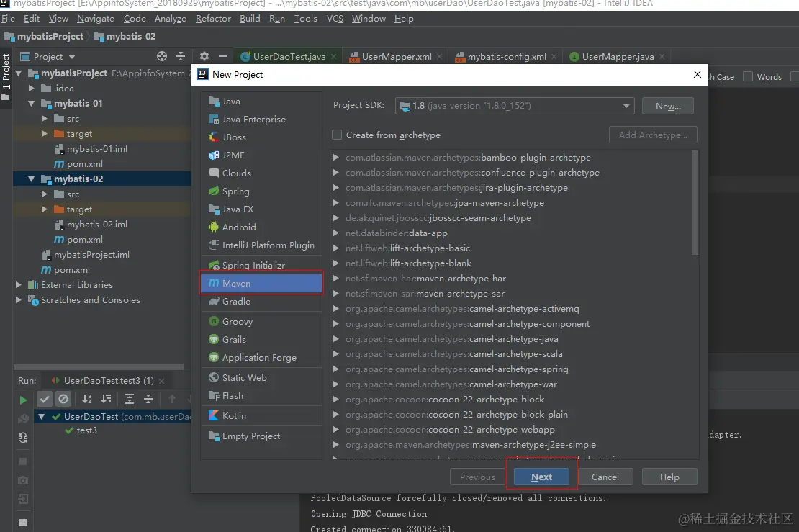Select IntelliJ Platform Plugin project type
799x532 pixels.
[261, 245]
